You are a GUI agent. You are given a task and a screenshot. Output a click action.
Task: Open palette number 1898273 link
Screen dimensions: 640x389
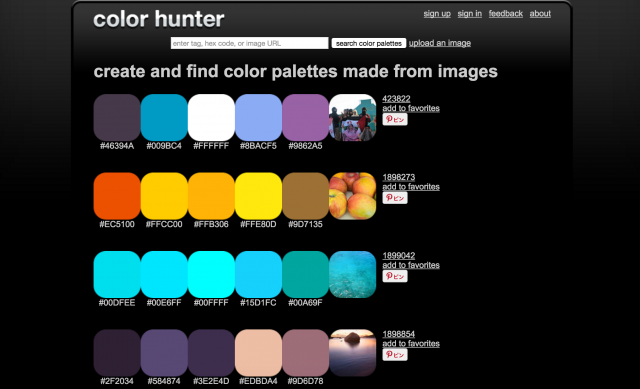pos(398,177)
